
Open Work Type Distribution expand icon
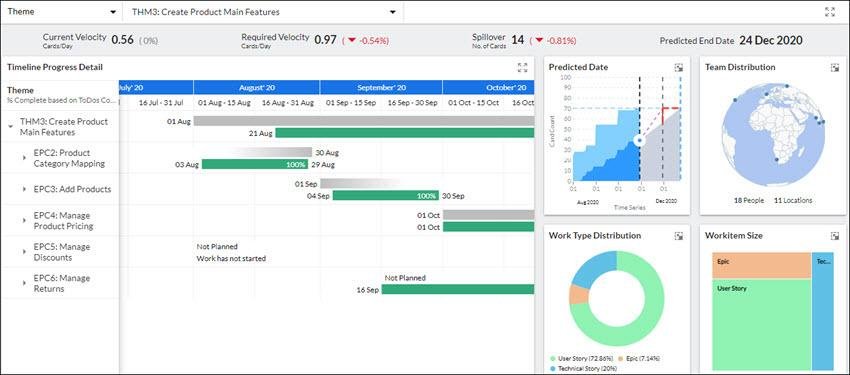pyautogui.click(x=678, y=236)
